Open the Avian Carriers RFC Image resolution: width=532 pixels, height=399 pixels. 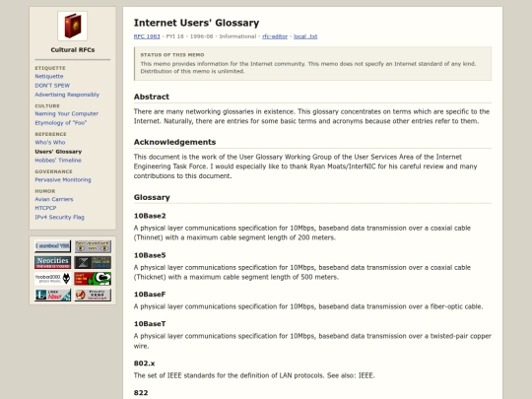coord(53,199)
